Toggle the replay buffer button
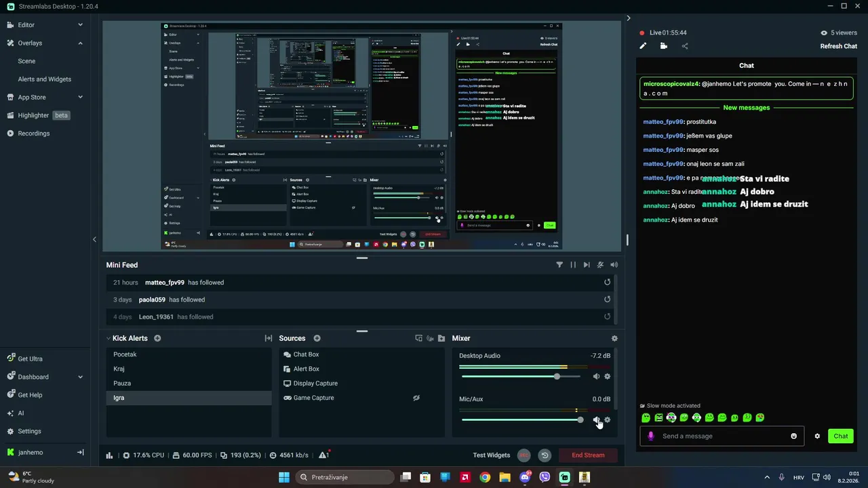The height and width of the screenshot is (488, 868). pyautogui.click(x=544, y=455)
